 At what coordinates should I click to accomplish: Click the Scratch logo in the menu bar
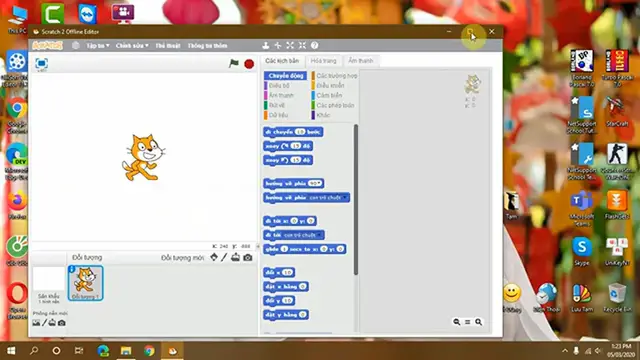pos(47,45)
